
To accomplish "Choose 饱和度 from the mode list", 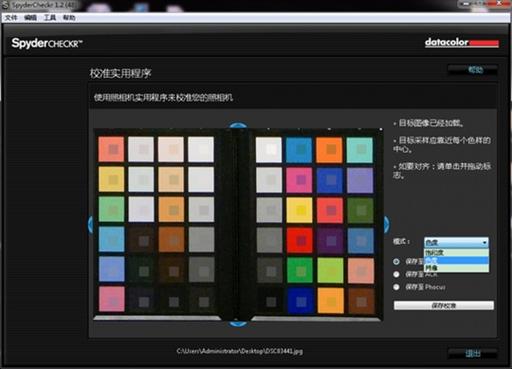I will (x=456, y=253).
